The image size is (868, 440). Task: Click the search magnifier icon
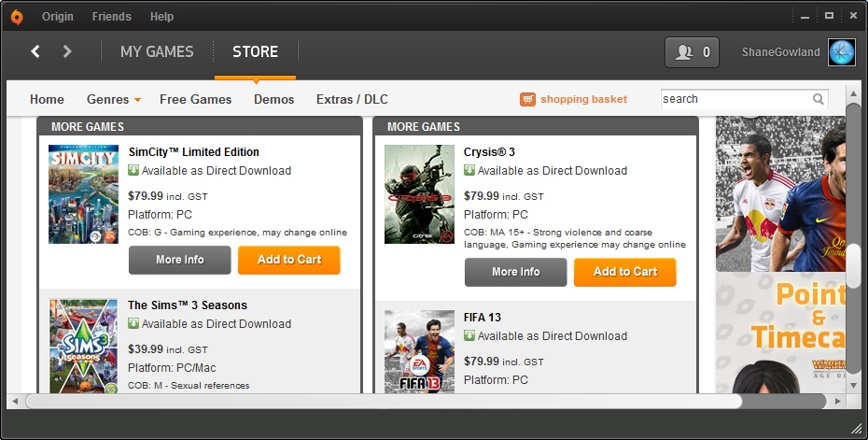coord(819,99)
